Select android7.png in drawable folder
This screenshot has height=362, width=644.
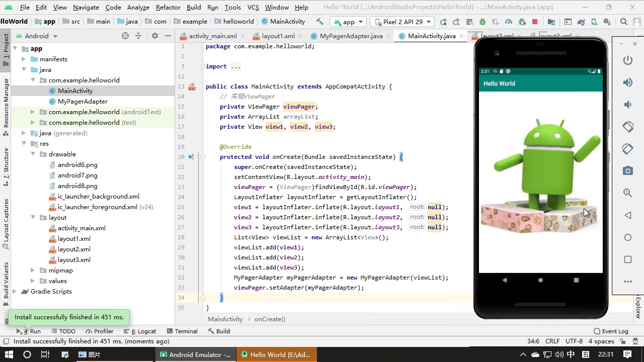pos(77,175)
